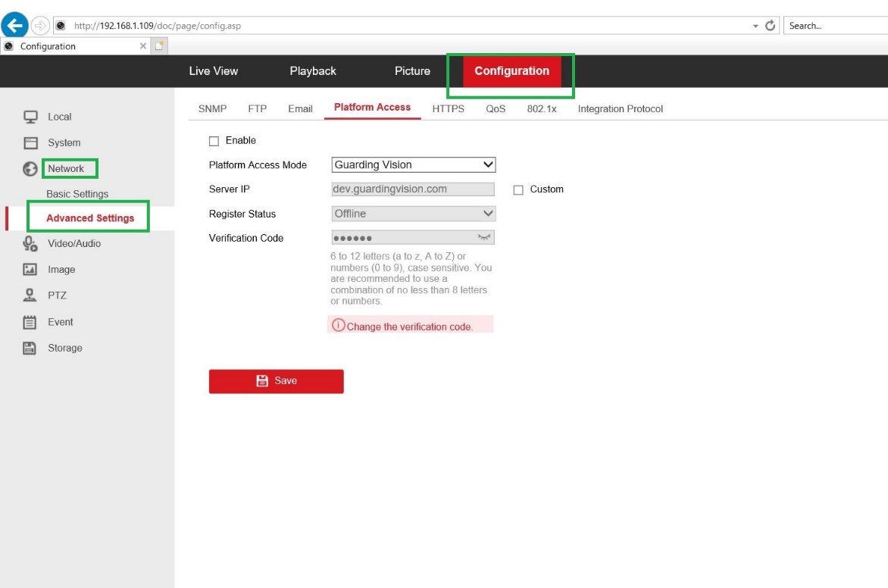This screenshot has width=888, height=588.
Task: Click the browser back arrow button
Action: click(x=14, y=26)
